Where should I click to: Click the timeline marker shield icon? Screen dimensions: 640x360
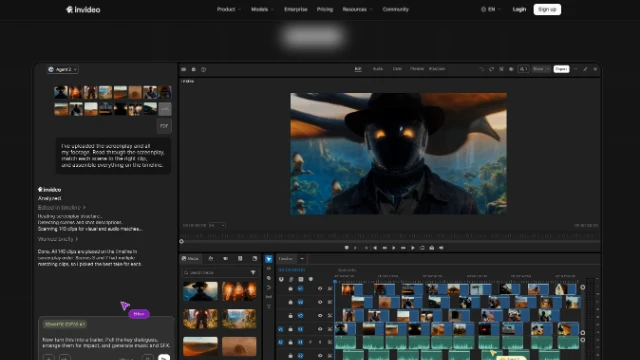(x=311, y=280)
